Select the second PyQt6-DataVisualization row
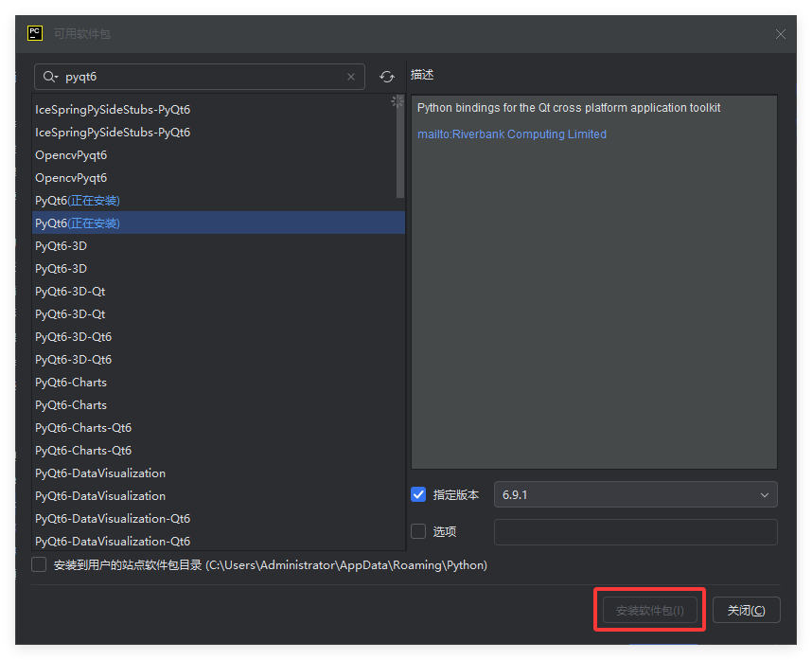Screen dimensions: 812x660 click(219, 496)
